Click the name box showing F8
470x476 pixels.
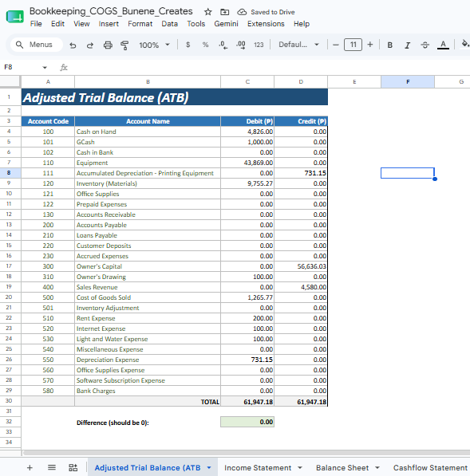coord(22,67)
